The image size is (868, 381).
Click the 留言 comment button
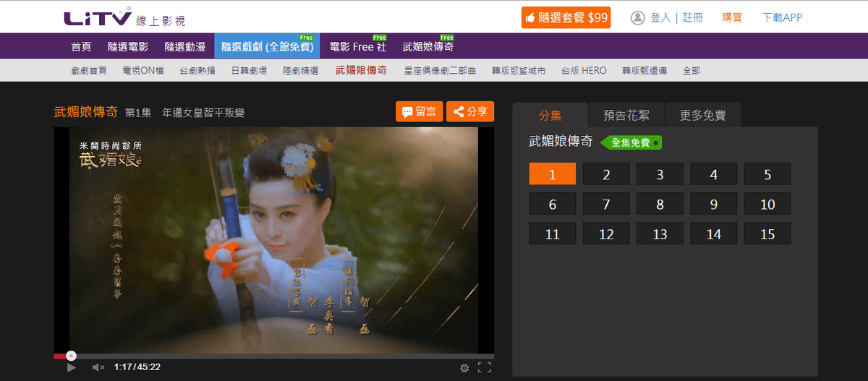tap(419, 111)
